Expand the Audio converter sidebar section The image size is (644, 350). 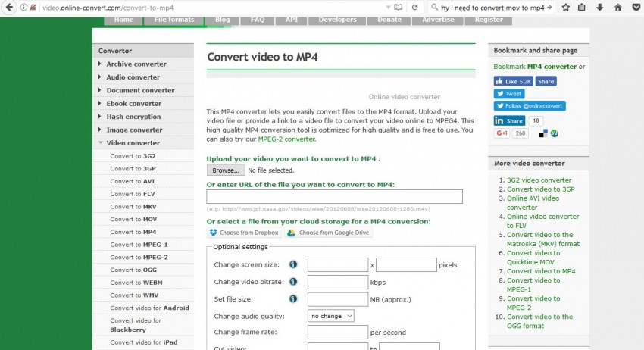click(x=133, y=77)
